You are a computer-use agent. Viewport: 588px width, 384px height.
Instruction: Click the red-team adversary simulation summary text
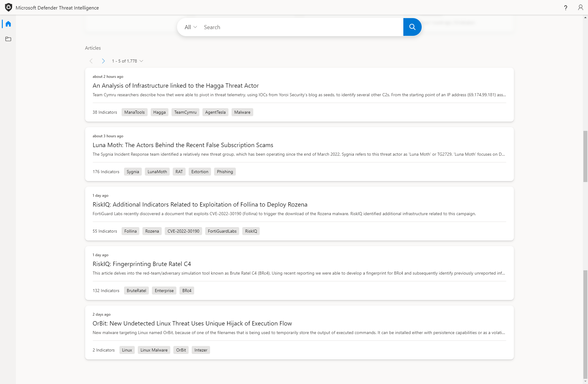(299, 273)
